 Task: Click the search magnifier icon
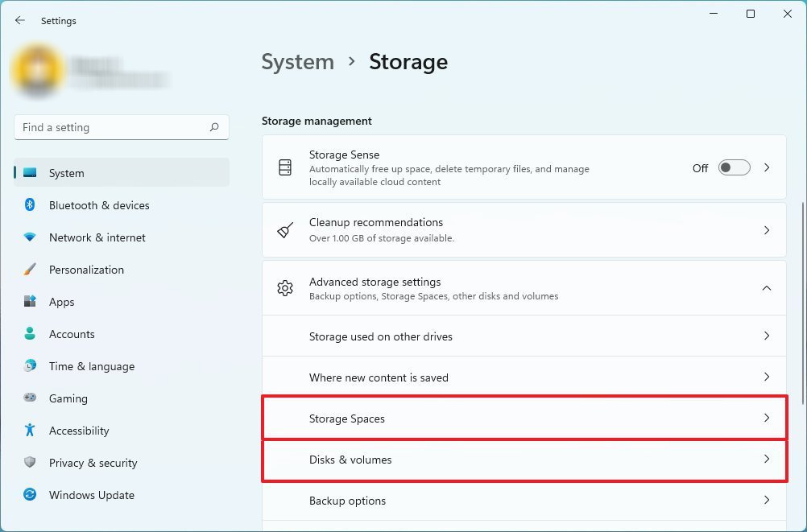214,127
